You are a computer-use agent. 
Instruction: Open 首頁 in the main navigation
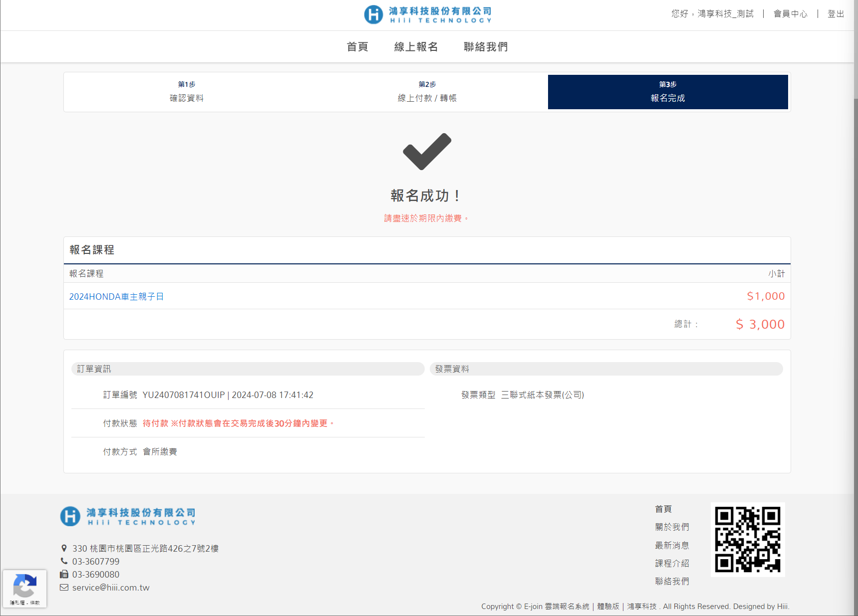point(357,47)
